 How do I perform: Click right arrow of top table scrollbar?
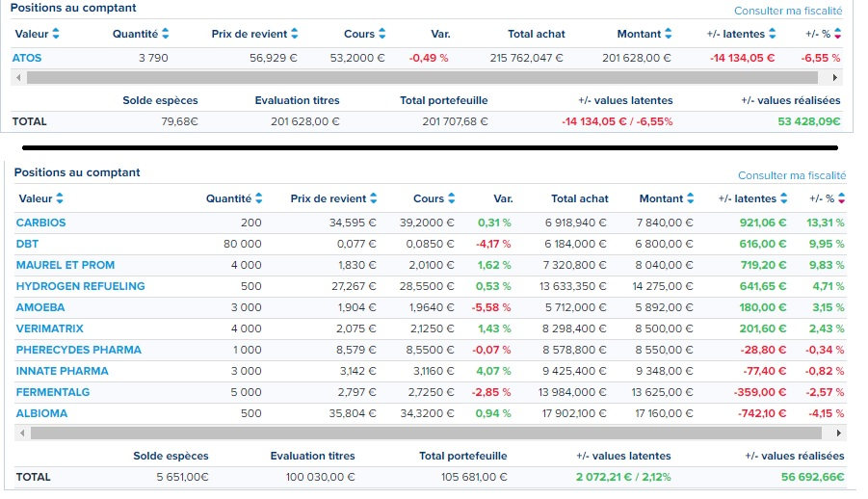coord(835,77)
